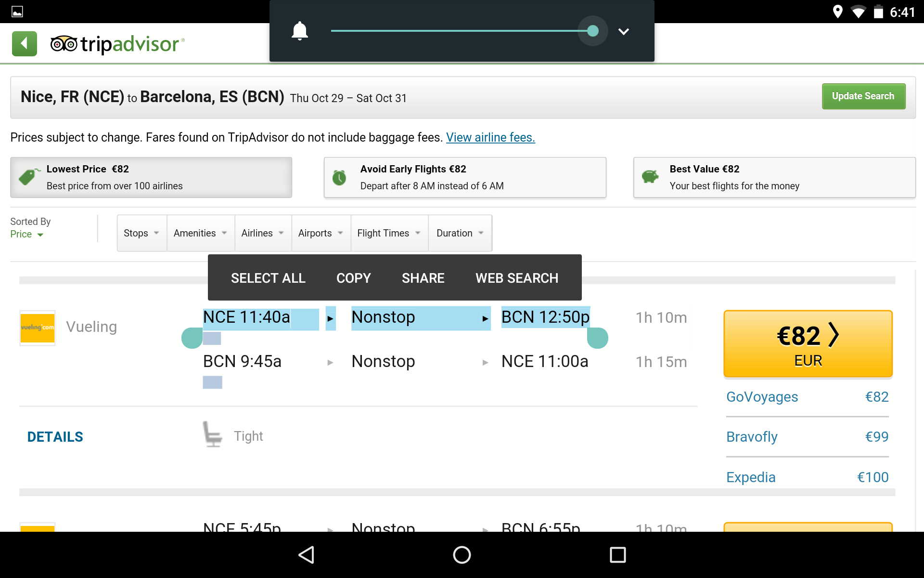Choose WEB SEARCH in the selection menu
The image size is (924, 578).
pyautogui.click(x=516, y=278)
